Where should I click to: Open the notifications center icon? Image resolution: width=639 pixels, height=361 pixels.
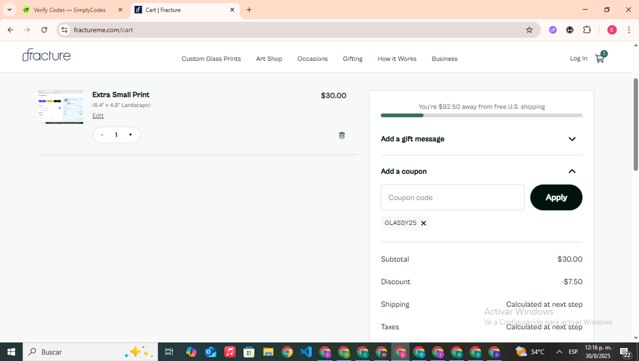coord(625,352)
